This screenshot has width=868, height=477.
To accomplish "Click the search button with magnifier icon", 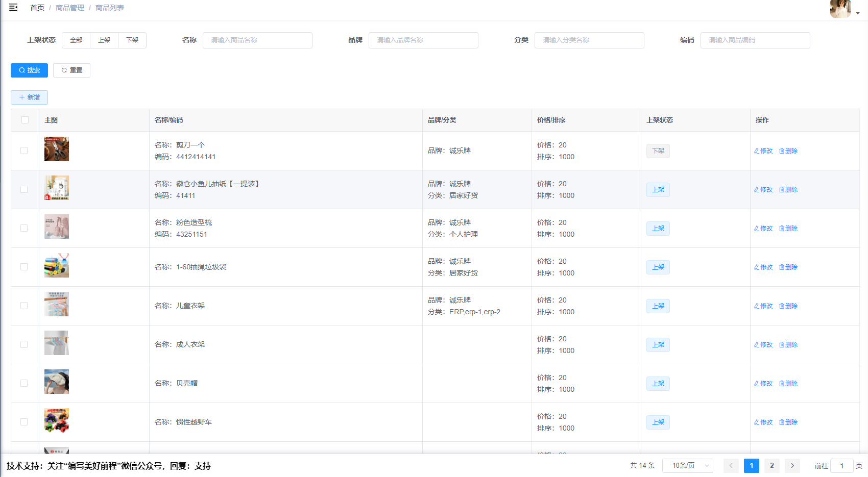I will (x=29, y=70).
